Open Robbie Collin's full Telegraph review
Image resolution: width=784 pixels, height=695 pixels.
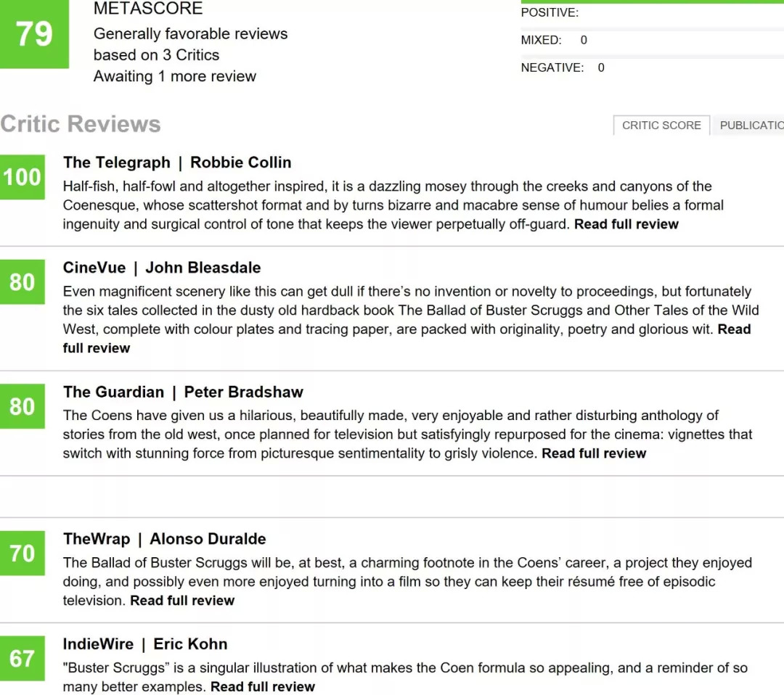(x=626, y=224)
